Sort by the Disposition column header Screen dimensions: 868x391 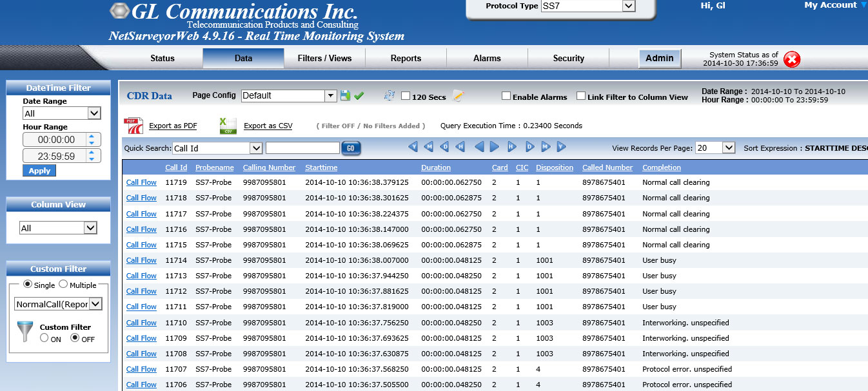click(555, 167)
